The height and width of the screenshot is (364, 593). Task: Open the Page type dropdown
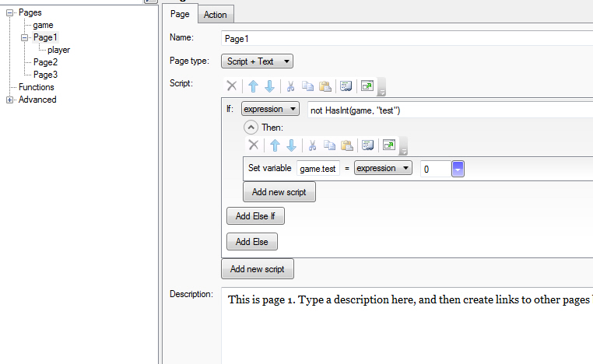[257, 61]
